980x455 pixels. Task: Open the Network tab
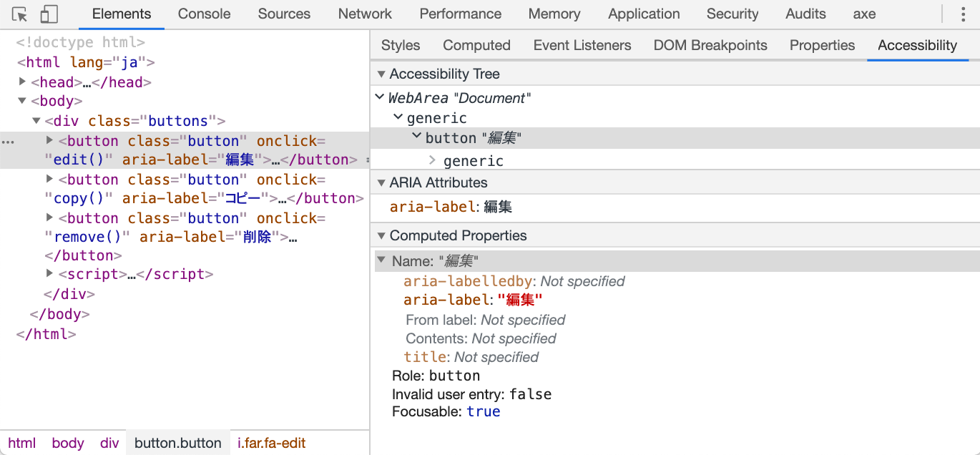click(x=365, y=14)
